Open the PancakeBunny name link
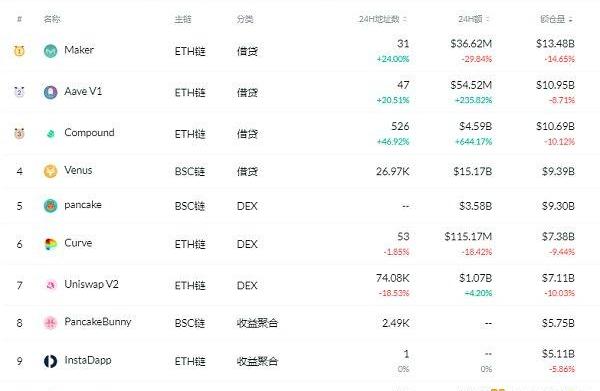 coord(98,322)
